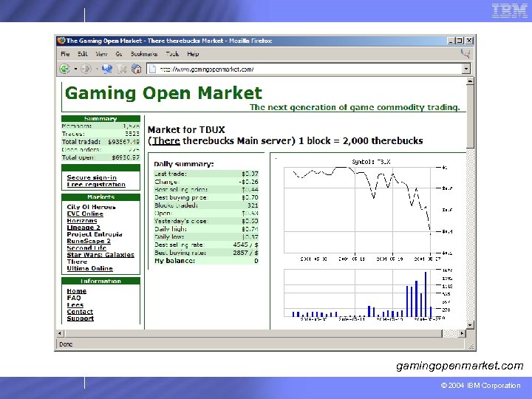The width and height of the screenshot is (532, 399).
Task: Click the vertical scrollbar thumb
Action: (470, 117)
